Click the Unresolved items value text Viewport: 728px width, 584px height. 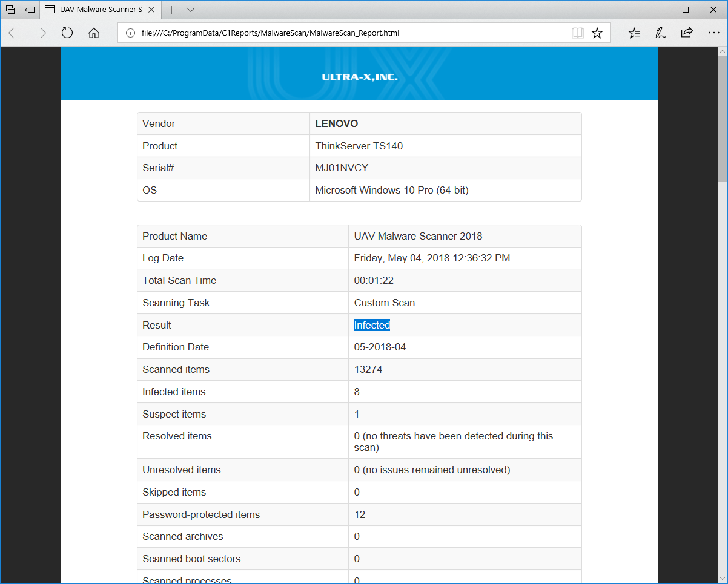[432, 470]
